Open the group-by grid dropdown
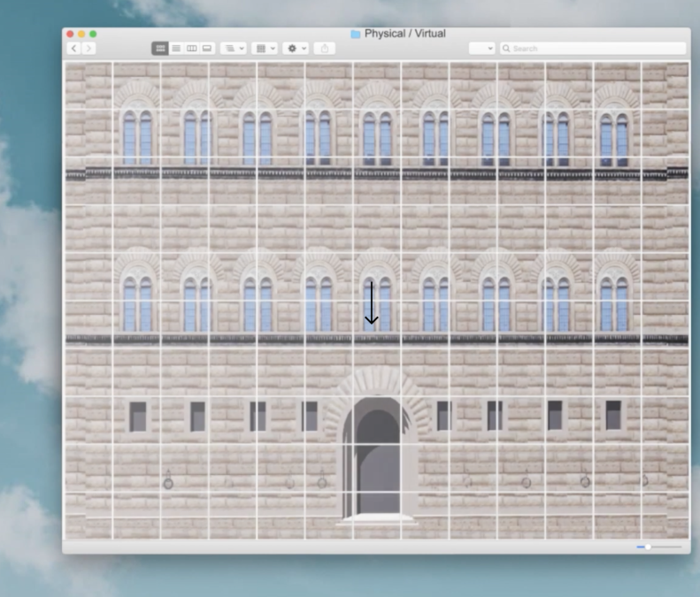 click(x=265, y=48)
